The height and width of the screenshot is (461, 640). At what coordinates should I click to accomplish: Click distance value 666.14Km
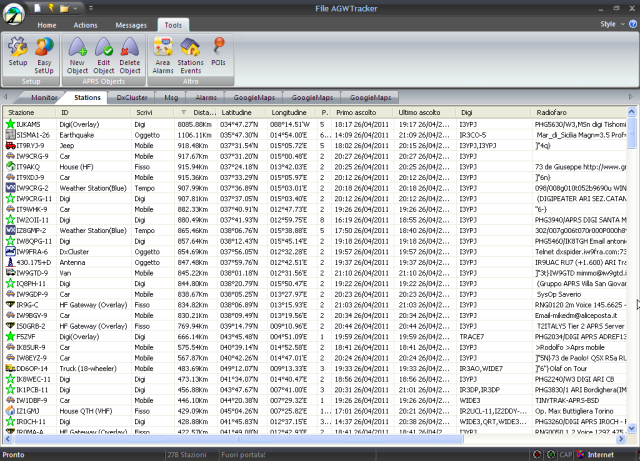point(194,336)
